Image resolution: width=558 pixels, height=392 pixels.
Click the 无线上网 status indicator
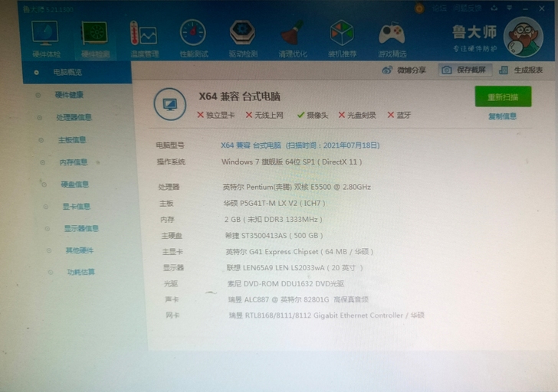coord(264,115)
